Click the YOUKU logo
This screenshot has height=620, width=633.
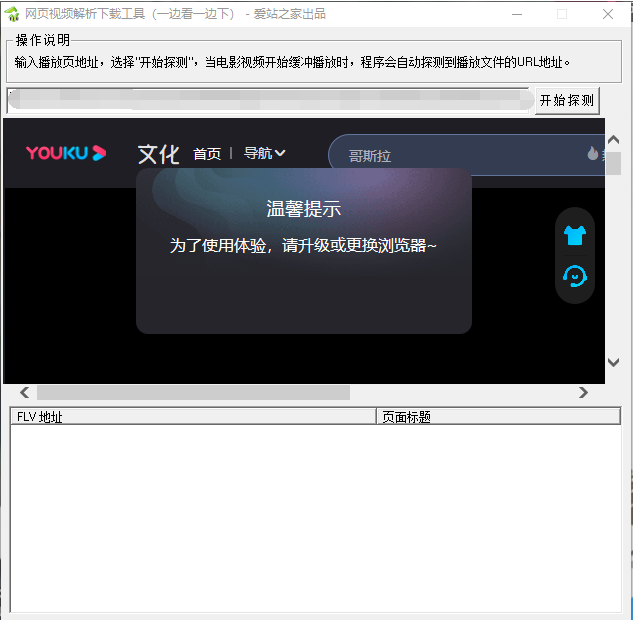click(65, 153)
